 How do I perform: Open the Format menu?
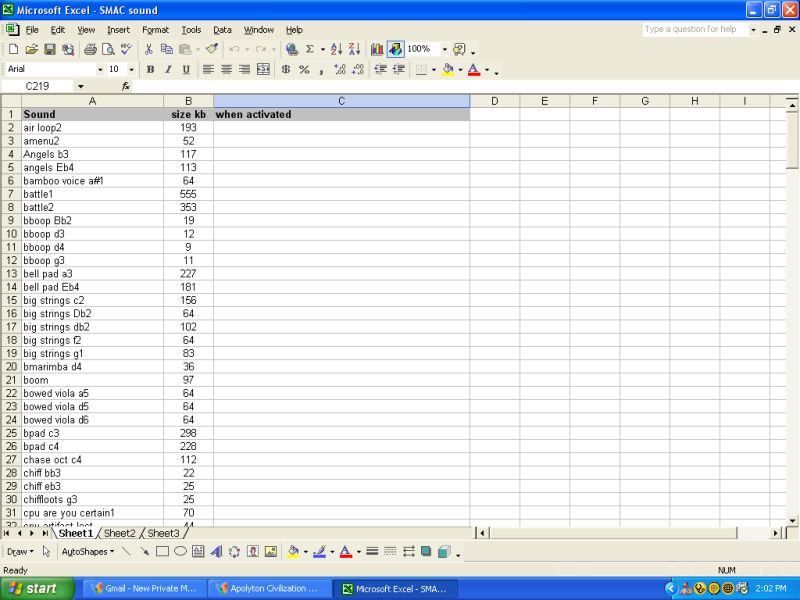(155, 30)
